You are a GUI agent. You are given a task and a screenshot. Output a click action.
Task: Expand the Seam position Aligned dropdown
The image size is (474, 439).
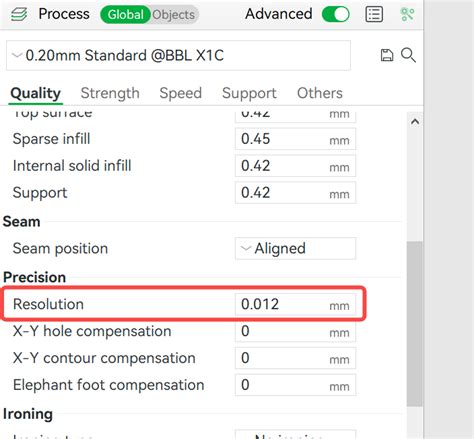(x=295, y=248)
